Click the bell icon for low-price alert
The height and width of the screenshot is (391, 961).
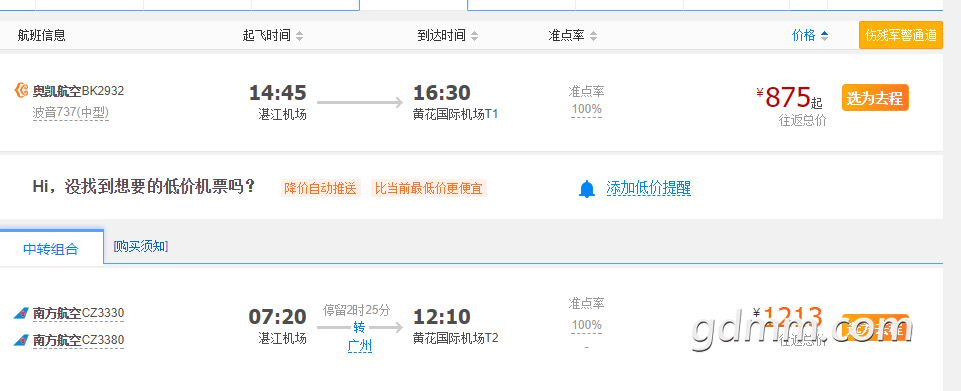587,189
